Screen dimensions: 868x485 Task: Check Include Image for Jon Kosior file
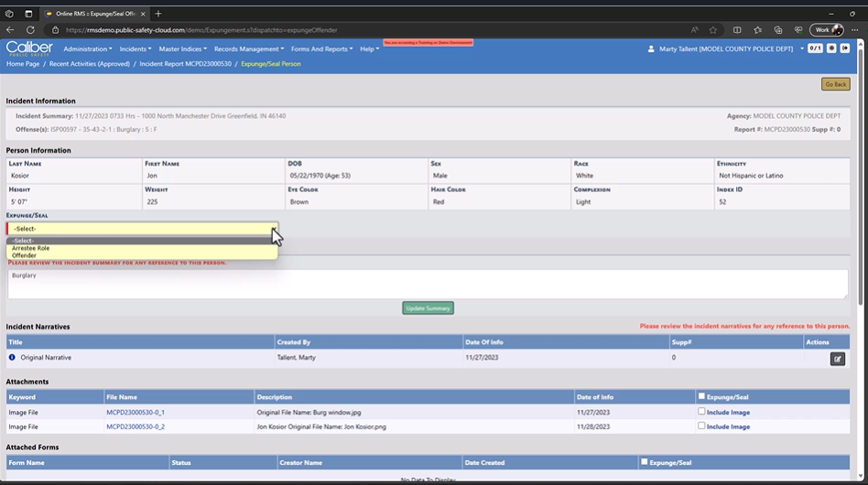(701, 426)
